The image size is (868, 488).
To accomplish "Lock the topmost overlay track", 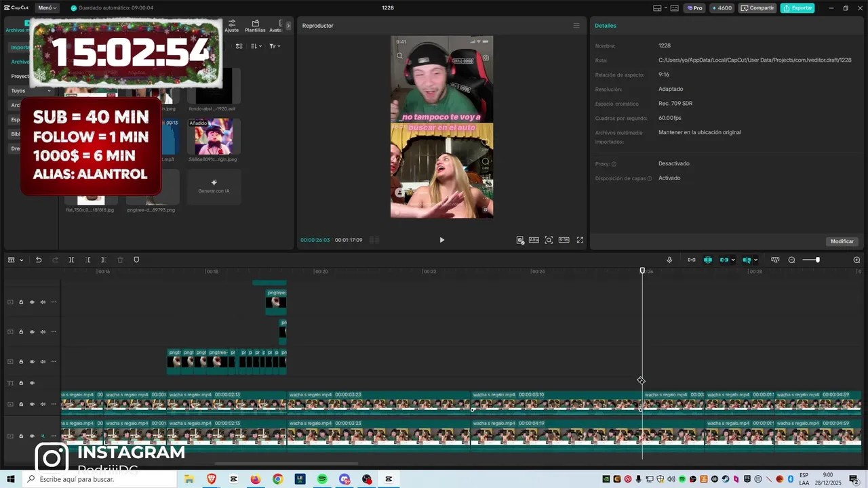I will click(21, 302).
